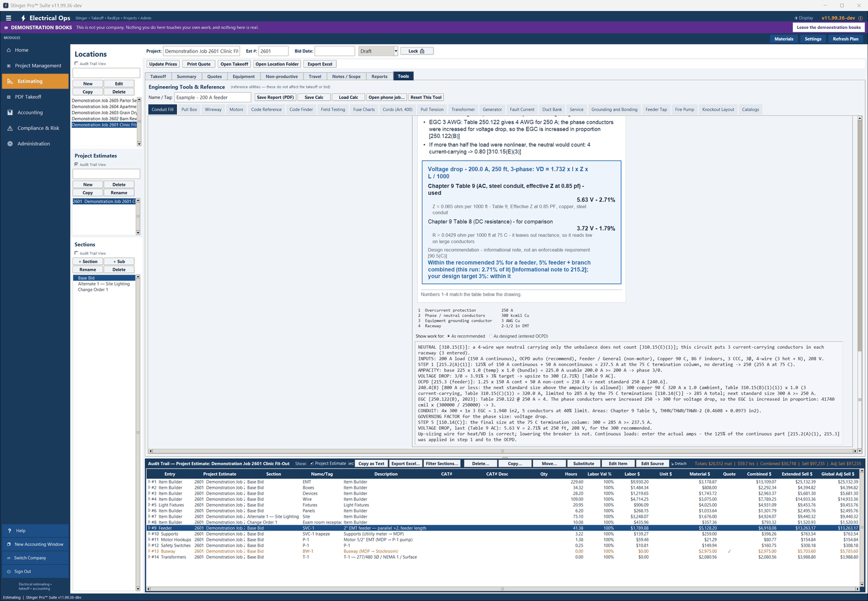Toggle the Project Estimate show checkbox
The width and height of the screenshot is (868, 601).
pos(312,463)
